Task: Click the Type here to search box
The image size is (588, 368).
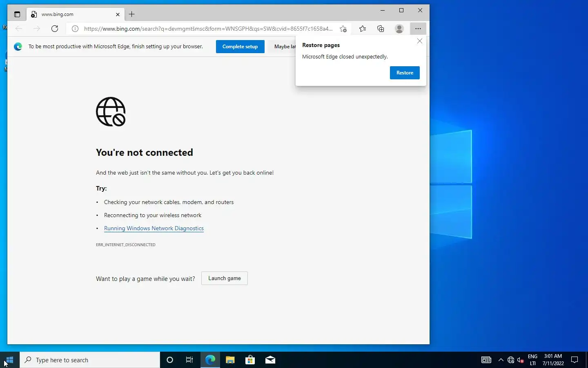Action: click(90, 360)
